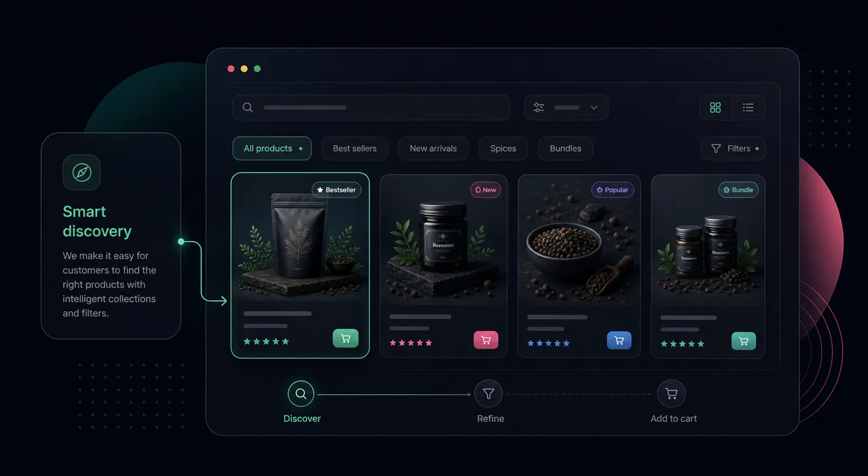Viewport: 868px width, 476px height.
Task: Open the New arrivals tab
Action: [x=433, y=149]
